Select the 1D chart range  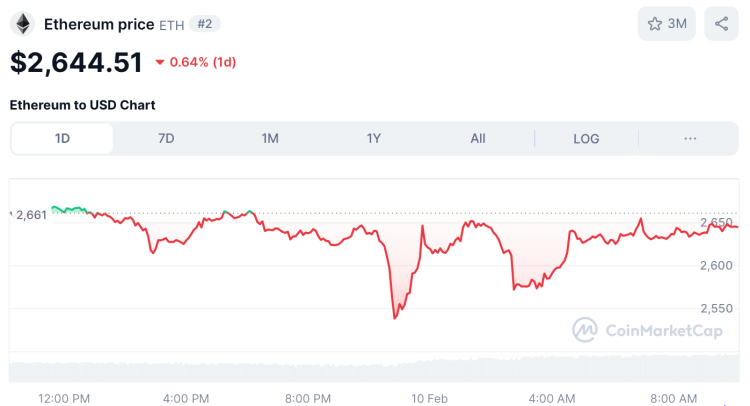[x=62, y=139]
